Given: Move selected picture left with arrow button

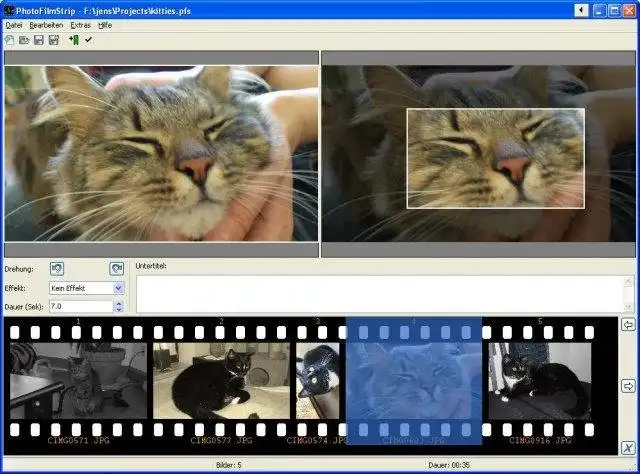Looking at the screenshot, I should (x=628, y=325).
